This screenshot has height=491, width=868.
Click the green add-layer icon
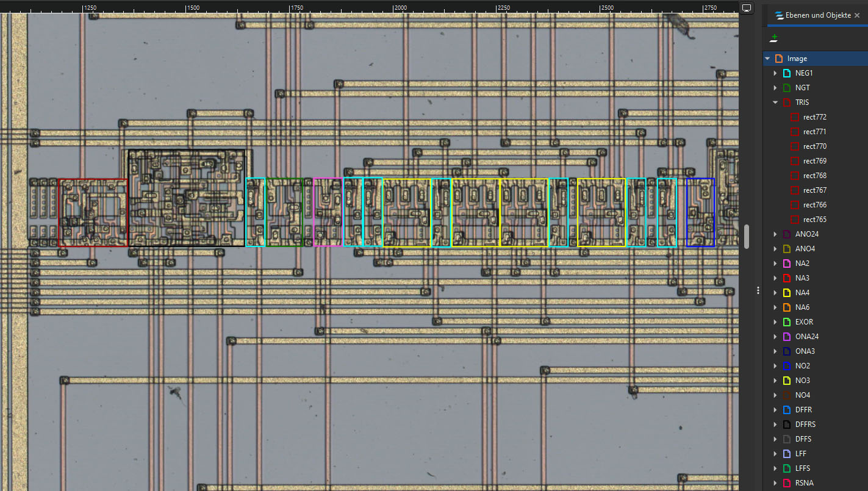pyautogui.click(x=773, y=37)
